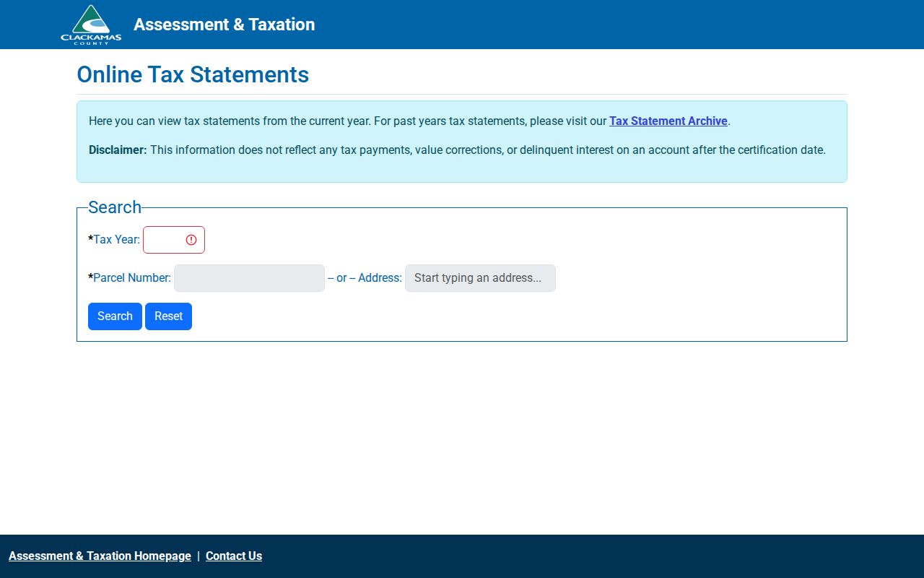Click the Online Tax Statements heading

pos(193,74)
